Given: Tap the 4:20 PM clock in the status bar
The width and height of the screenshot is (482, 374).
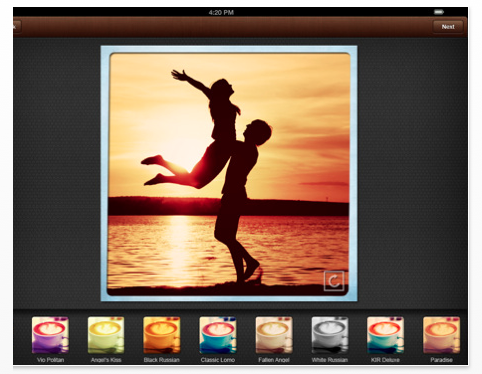Looking at the screenshot, I should (221, 12).
